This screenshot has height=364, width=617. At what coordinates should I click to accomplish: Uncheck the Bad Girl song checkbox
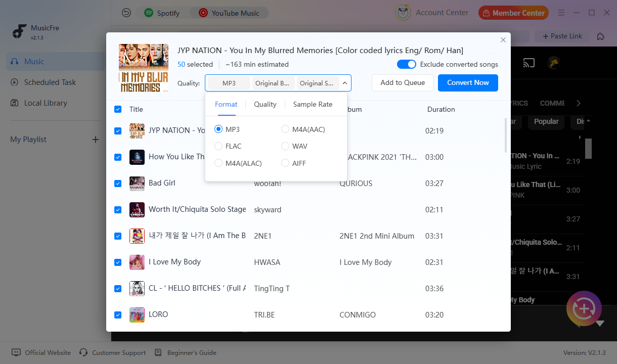coord(118,184)
